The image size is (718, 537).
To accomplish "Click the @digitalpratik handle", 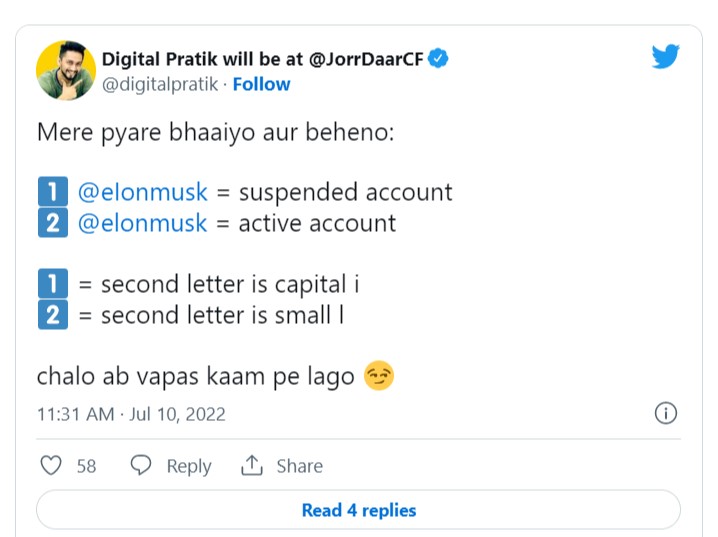I will pyautogui.click(x=160, y=84).
